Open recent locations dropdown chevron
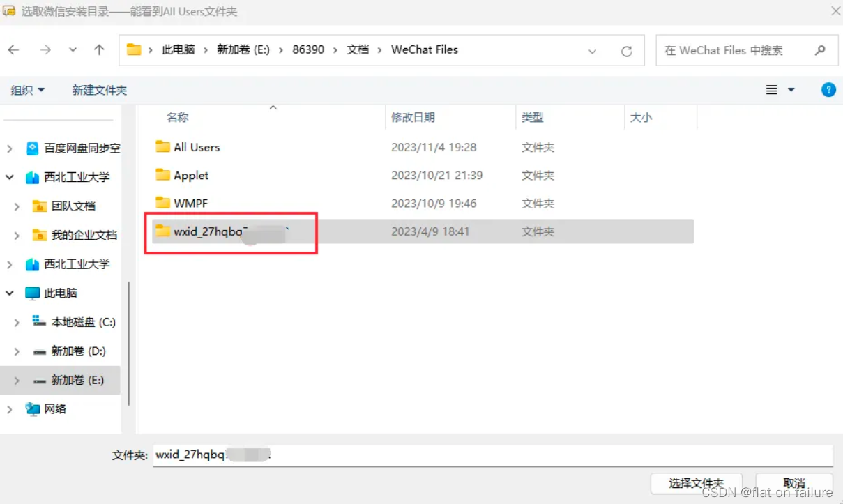This screenshot has width=843, height=504. (73, 50)
